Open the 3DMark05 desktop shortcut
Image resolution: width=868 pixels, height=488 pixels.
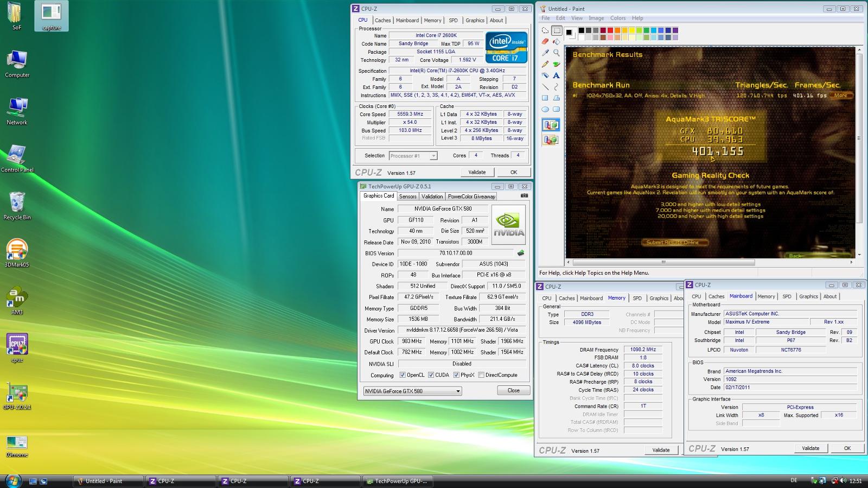pyautogui.click(x=17, y=253)
